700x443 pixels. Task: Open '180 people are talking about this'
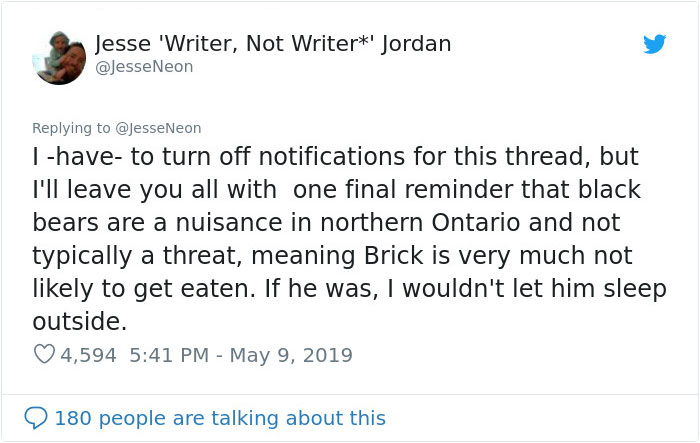(x=220, y=418)
